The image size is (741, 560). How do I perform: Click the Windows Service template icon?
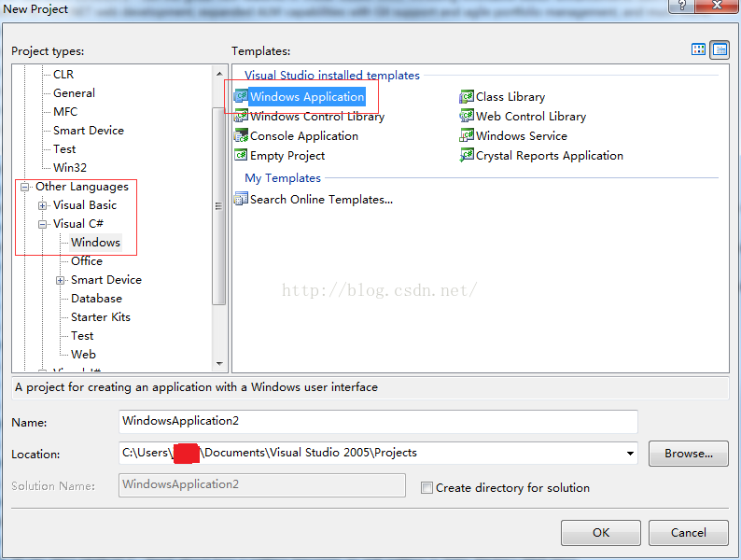467,136
